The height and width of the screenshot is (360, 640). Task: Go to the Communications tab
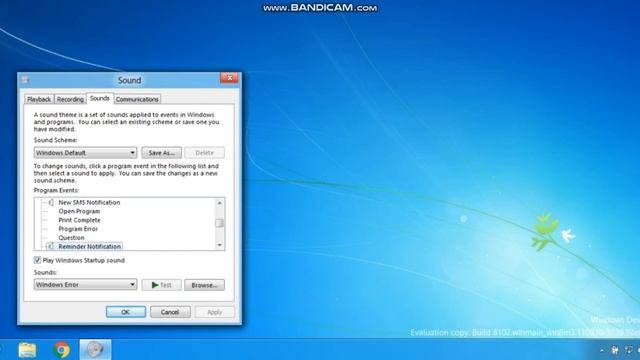tap(137, 99)
